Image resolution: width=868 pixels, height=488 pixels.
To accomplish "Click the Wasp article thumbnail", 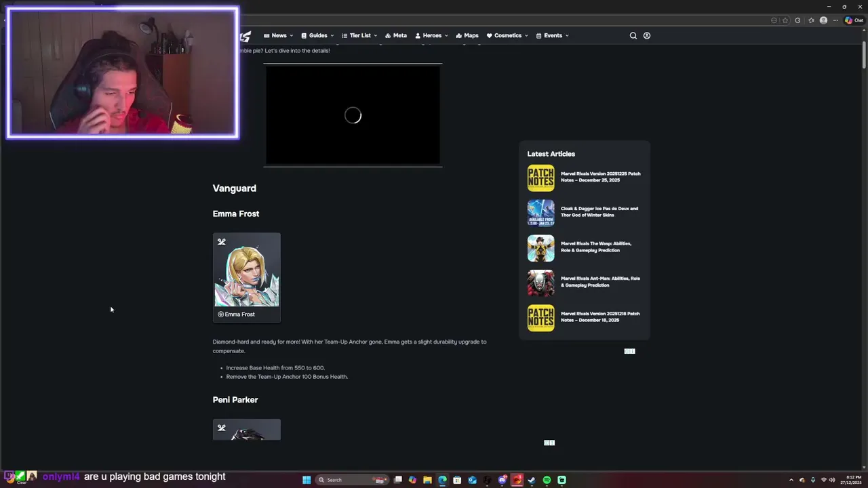I will pyautogui.click(x=541, y=248).
